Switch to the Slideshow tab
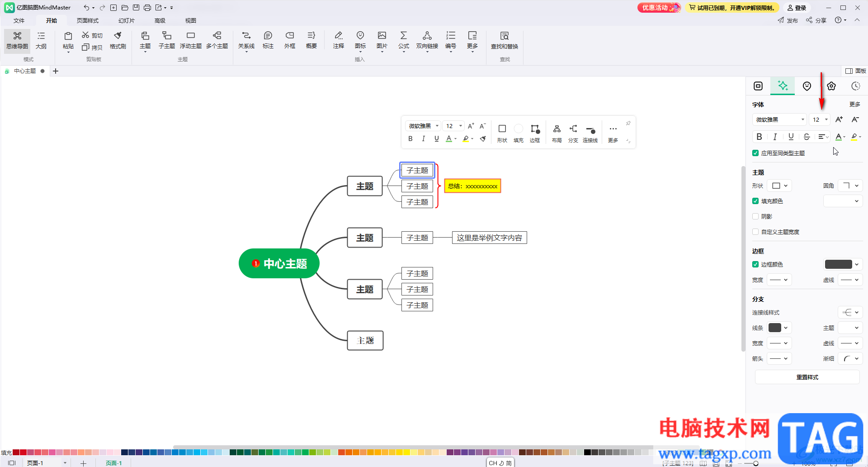The width and height of the screenshot is (868, 467). click(x=127, y=20)
